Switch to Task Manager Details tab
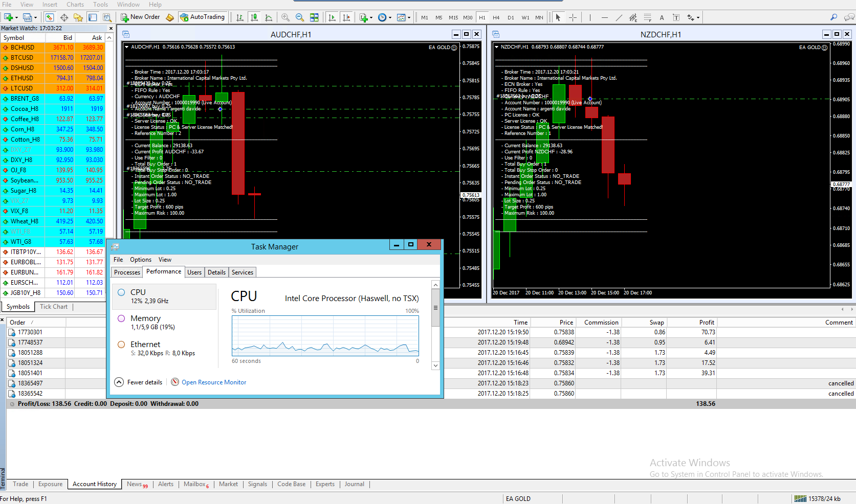 [216, 272]
